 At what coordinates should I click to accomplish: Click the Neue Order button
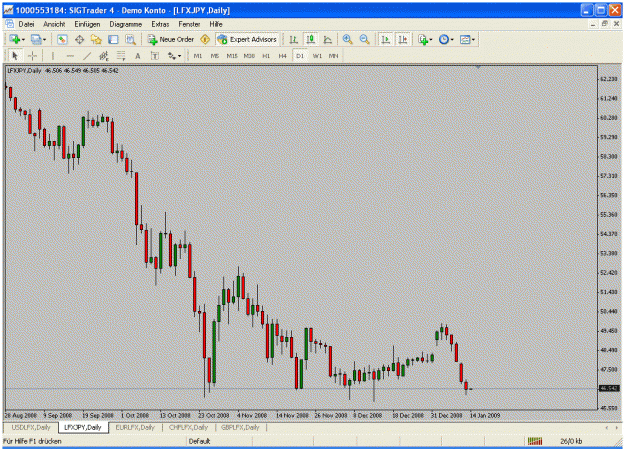[171, 39]
